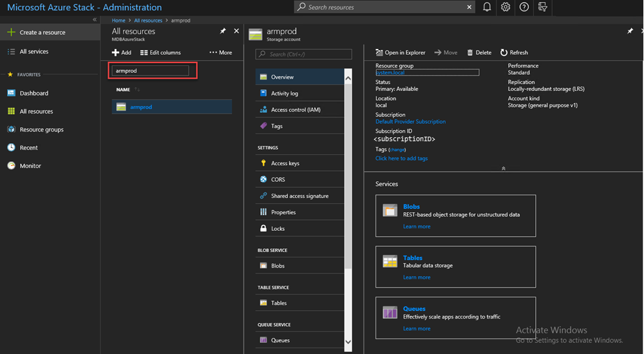
Task: Open the feedback icon in top bar
Action: pos(542,7)
